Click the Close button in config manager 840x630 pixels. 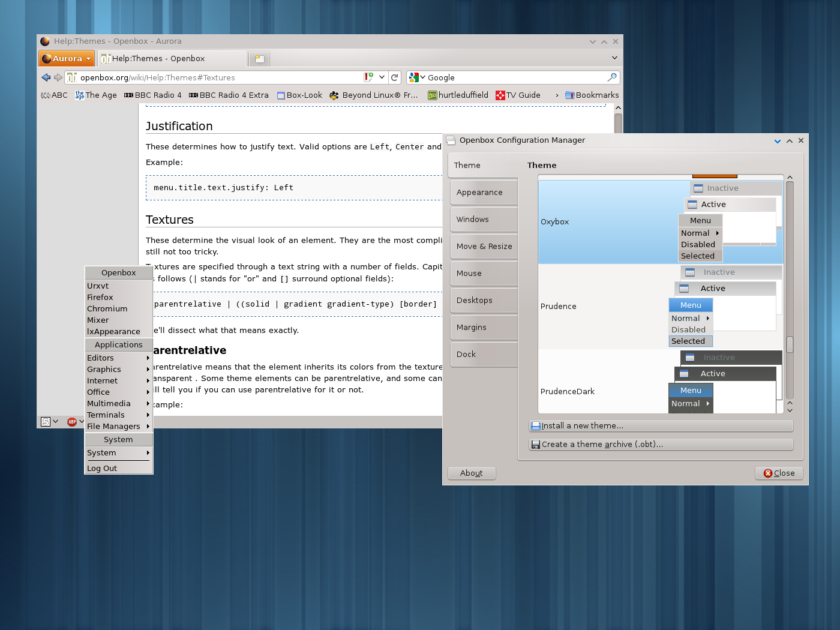[x=779, y=473]
